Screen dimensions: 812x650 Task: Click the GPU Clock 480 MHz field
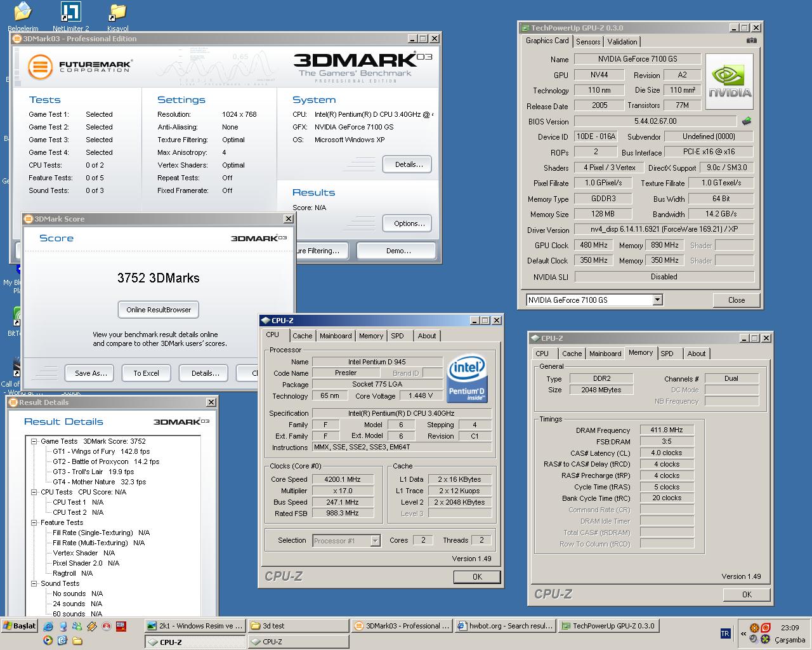[594, 245]
